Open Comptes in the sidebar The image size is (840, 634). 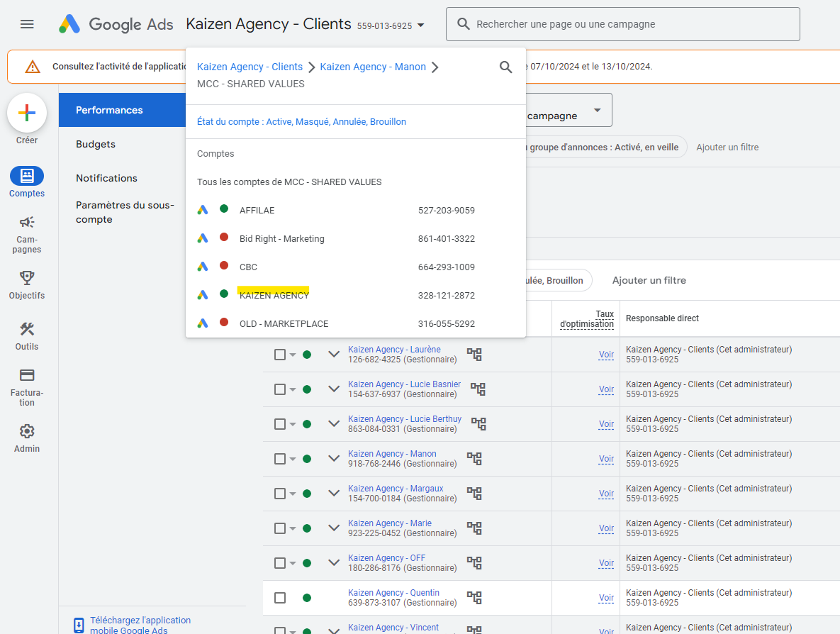[x=27, y=182]
